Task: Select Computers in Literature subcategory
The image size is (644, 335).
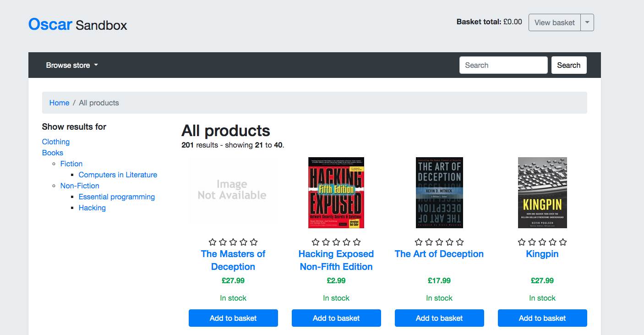Action: (118, 175)
